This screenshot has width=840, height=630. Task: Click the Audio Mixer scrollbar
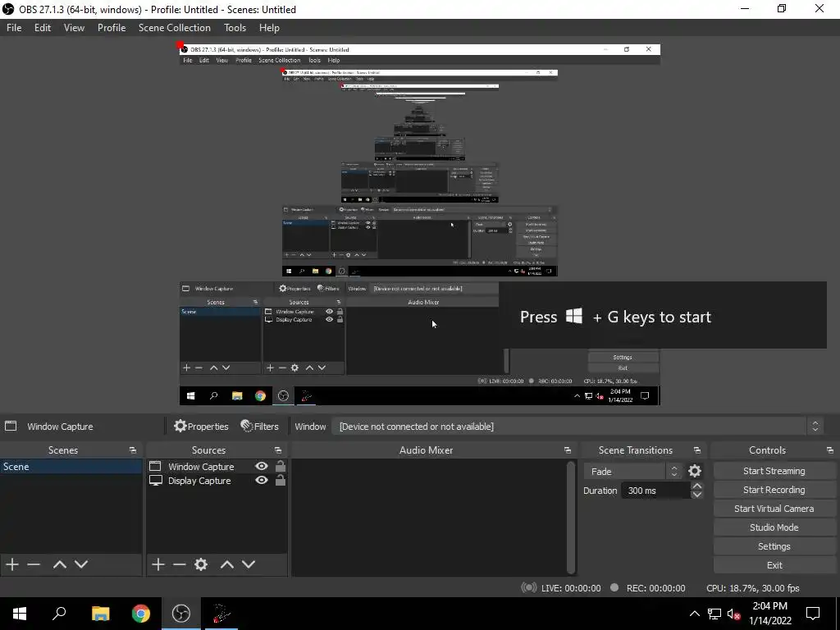[x=571, y=517]
